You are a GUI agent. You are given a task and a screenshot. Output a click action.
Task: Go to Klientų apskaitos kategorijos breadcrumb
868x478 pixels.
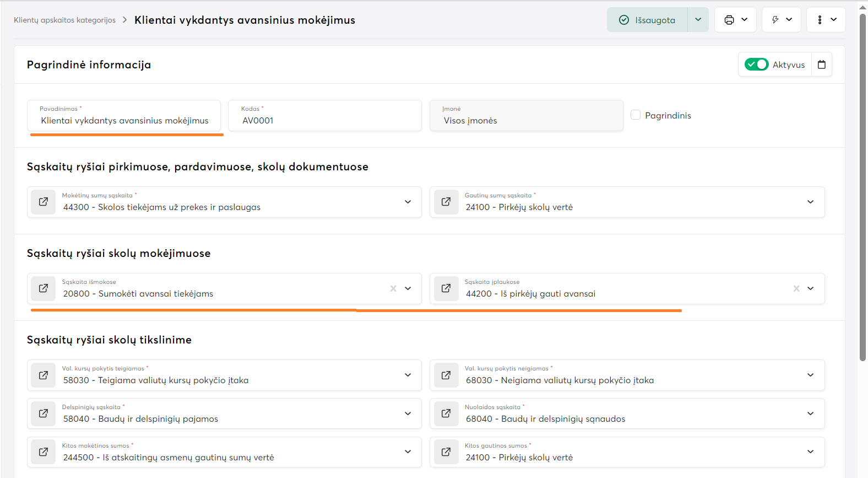(x=64, y=20)
